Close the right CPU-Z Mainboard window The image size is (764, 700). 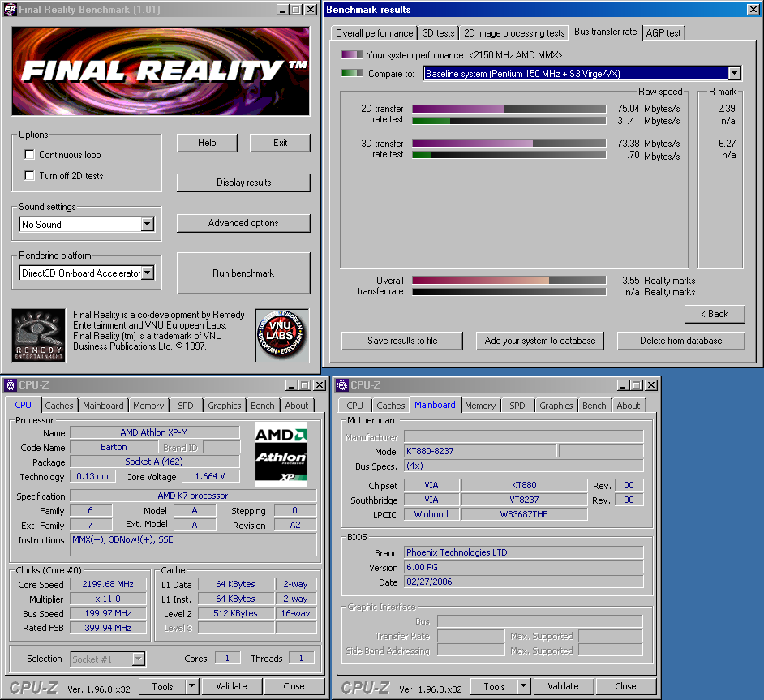click(651, 385)
